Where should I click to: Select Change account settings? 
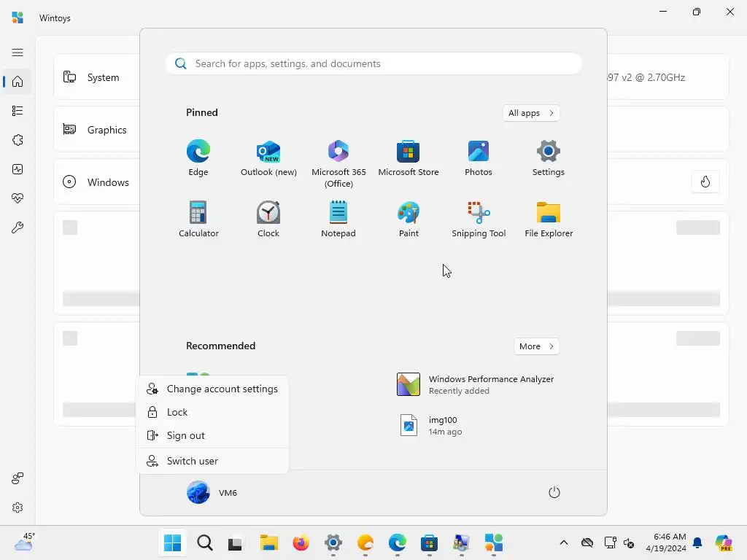pos(212,389)
